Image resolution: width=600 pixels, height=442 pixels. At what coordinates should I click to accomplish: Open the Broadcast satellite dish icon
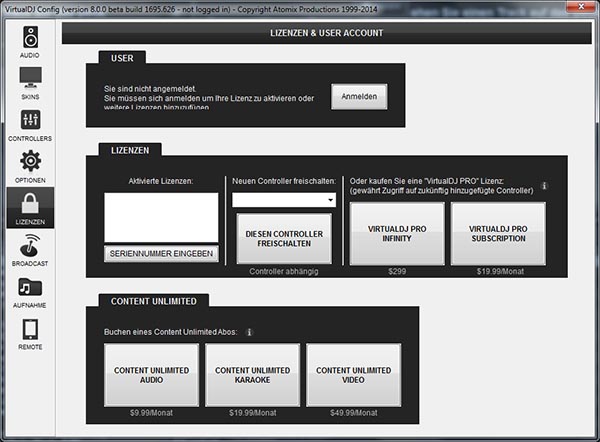point(30,245)
